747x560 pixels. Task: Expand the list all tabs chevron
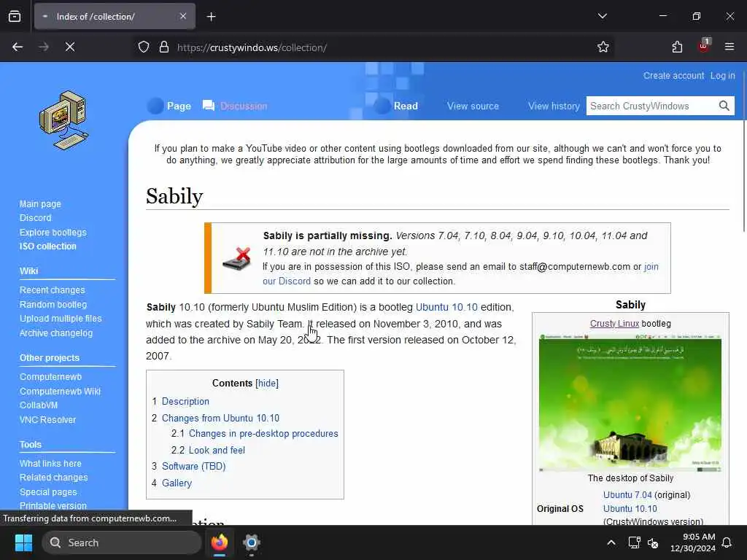pyautogui.click(x=602, y=16)
